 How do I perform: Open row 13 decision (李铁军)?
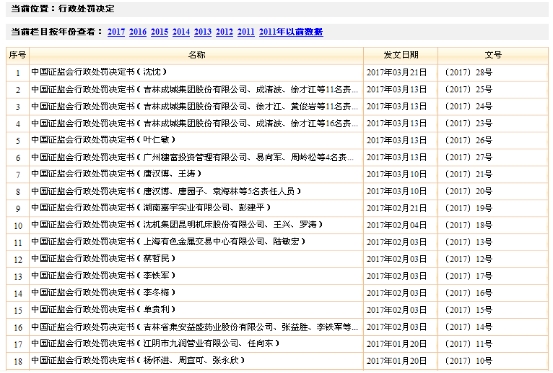coord(103,275)
